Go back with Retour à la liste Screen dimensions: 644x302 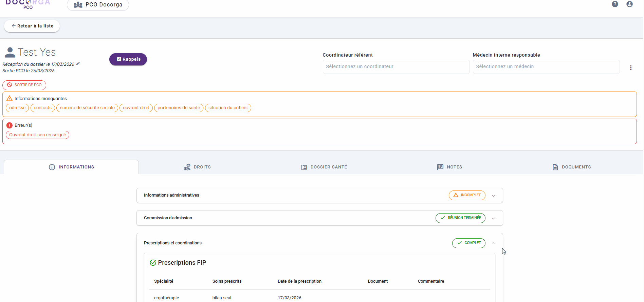coord(32,26)
